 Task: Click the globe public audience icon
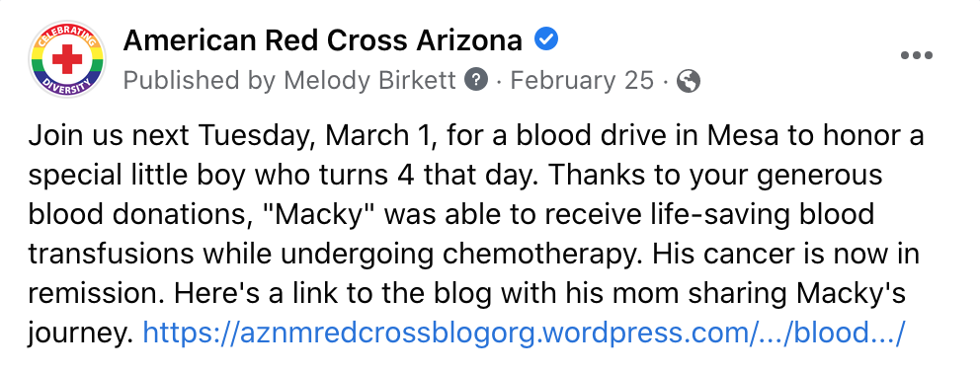689,81
